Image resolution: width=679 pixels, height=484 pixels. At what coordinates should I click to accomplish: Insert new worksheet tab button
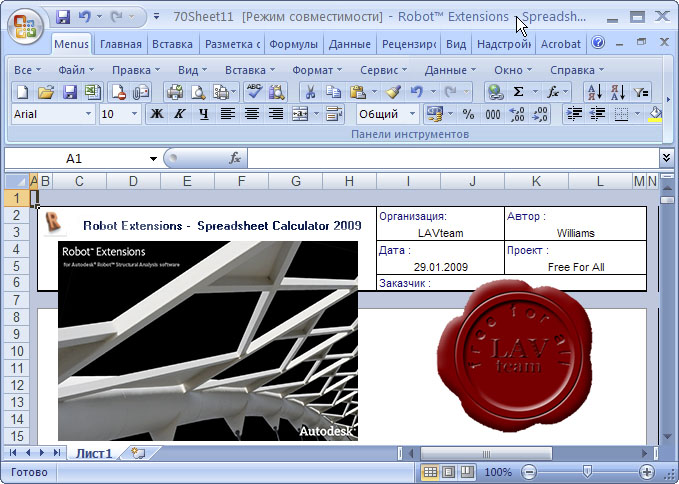point(139,453)
